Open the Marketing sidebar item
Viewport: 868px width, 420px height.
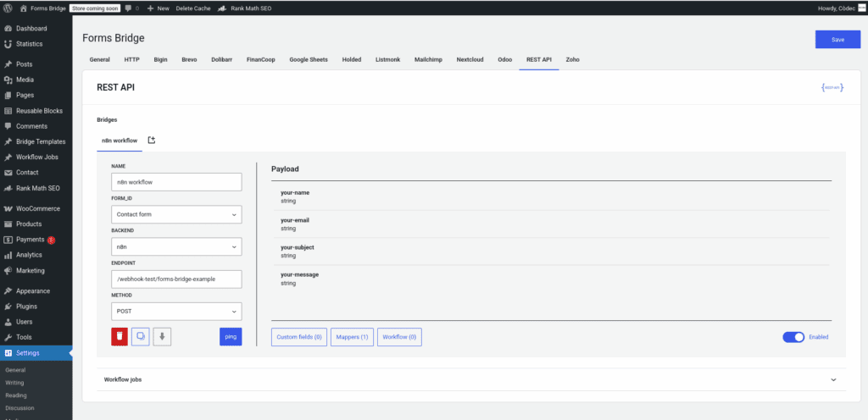click(x=36, y=270)
